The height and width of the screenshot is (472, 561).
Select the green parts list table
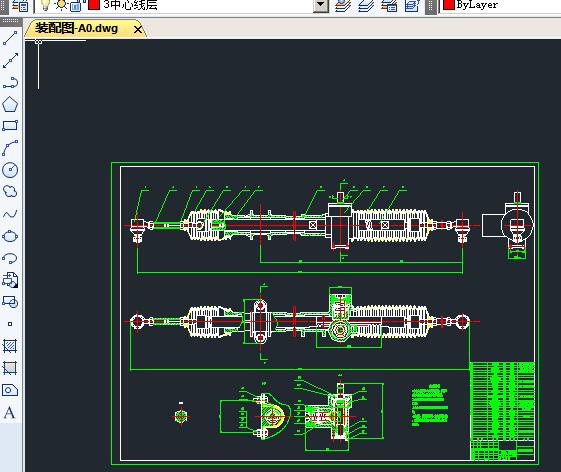point(502,411)
